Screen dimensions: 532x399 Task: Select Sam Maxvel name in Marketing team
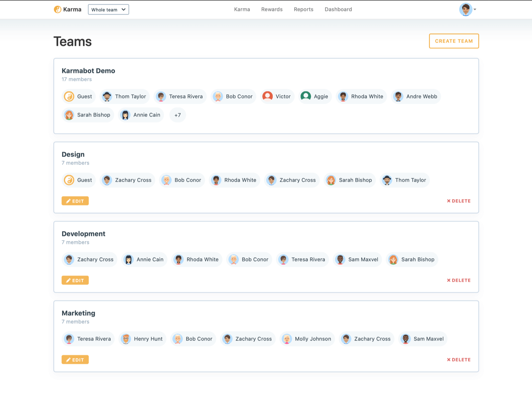[429, 339]
